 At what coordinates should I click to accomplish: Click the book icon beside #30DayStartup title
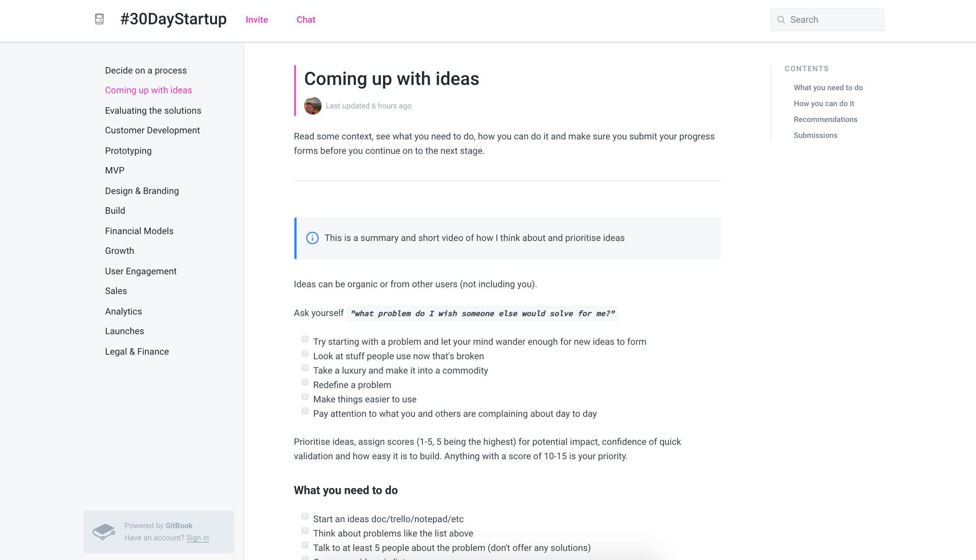[99, 19]
